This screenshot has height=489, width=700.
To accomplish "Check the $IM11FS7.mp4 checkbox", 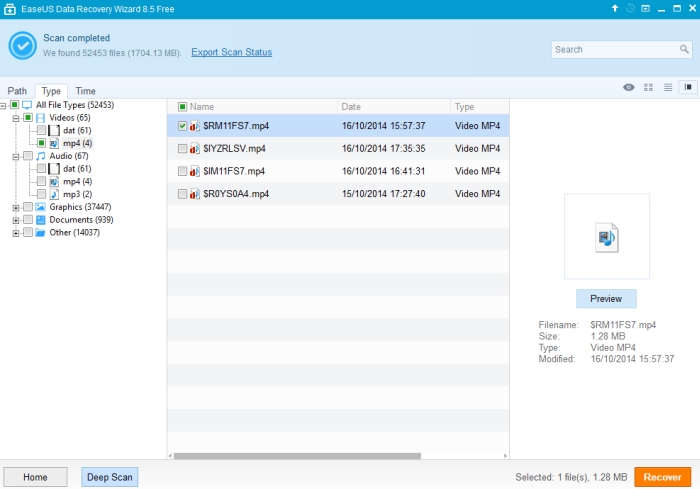I will click(x=182, y=171).
